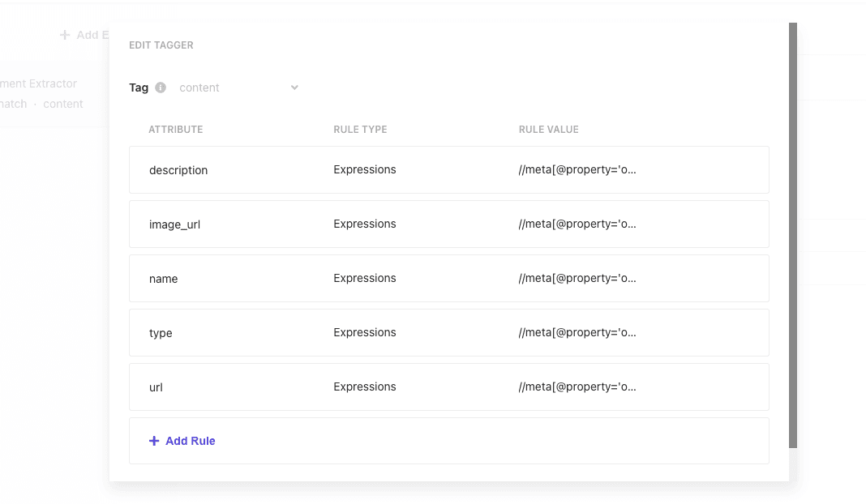Click the rule value of the url rule
Image resolution: width=866 pixels, height=504 pixels.
pyautogui.click(x=577, y=387)
